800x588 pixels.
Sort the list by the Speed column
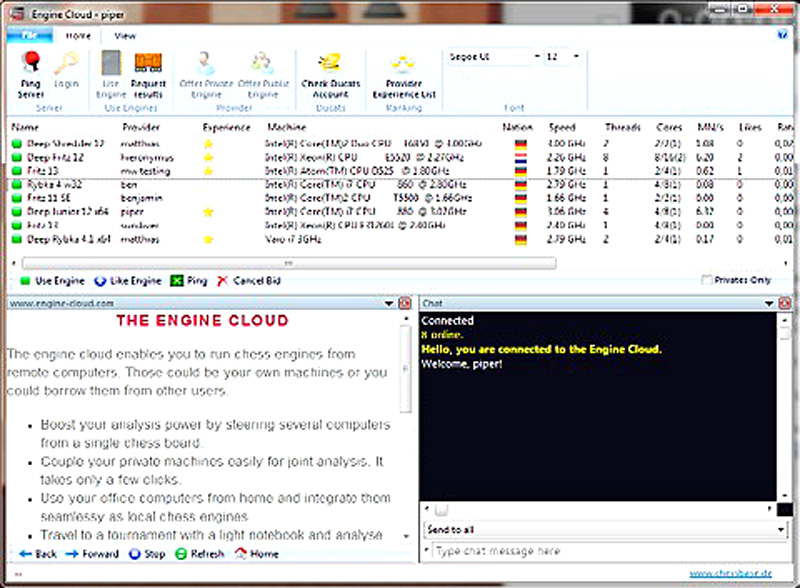click(x=562, y=127)
